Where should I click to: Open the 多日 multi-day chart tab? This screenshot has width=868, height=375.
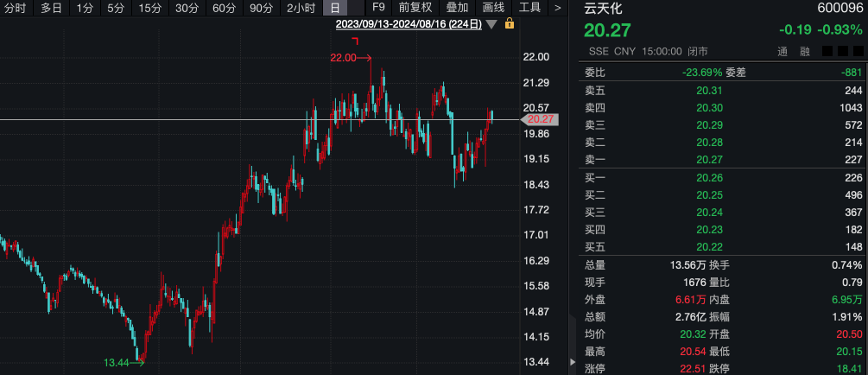tap(51, 8)
